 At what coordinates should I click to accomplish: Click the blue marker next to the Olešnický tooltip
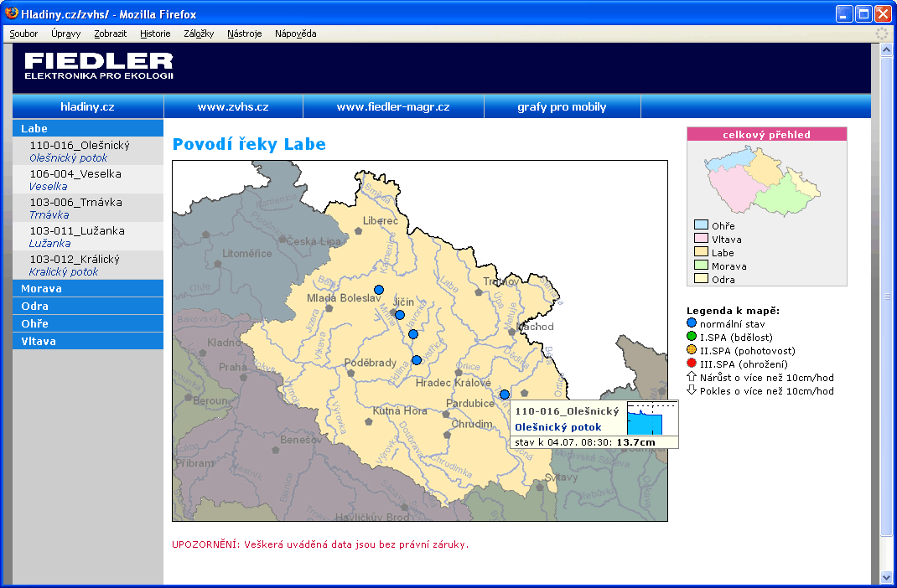point(504,394)
